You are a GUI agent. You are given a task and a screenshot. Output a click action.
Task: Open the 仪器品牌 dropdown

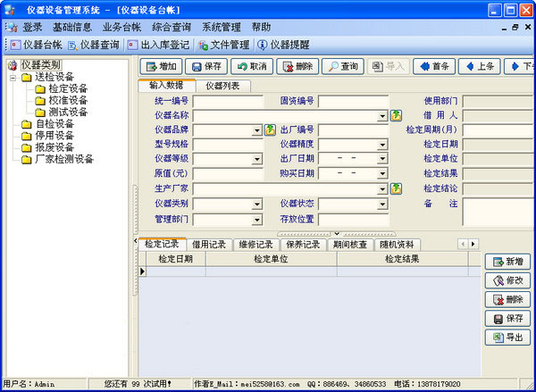(256, 130)
